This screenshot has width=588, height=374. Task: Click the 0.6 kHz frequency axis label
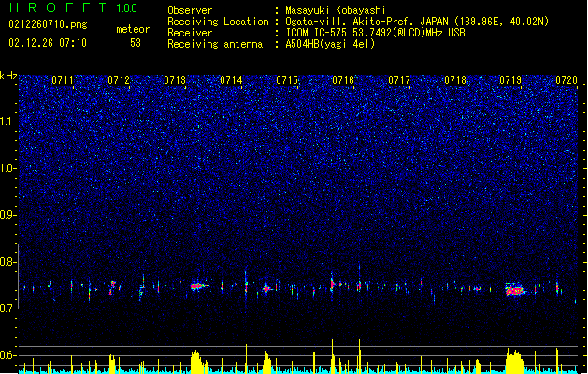pos(8,355)
